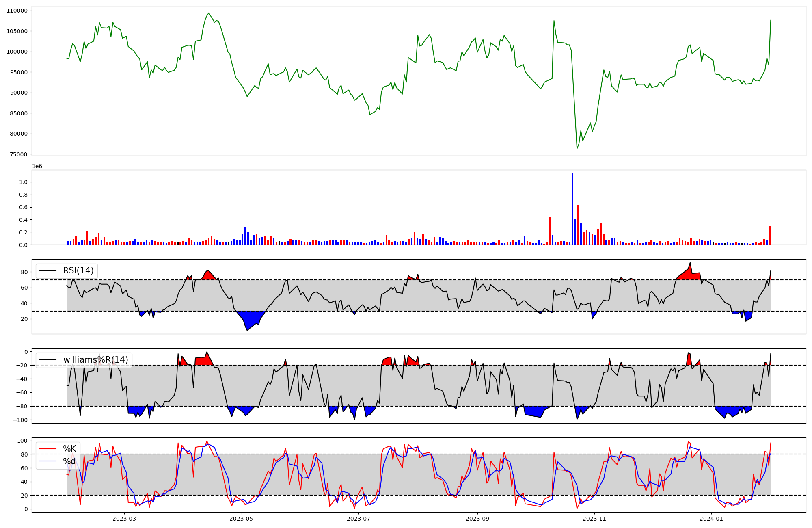This screenshot has height=528, width=812.
Task: Click the last red volume bar on the right
Action: pyautogui.click(x=769, y=236)
